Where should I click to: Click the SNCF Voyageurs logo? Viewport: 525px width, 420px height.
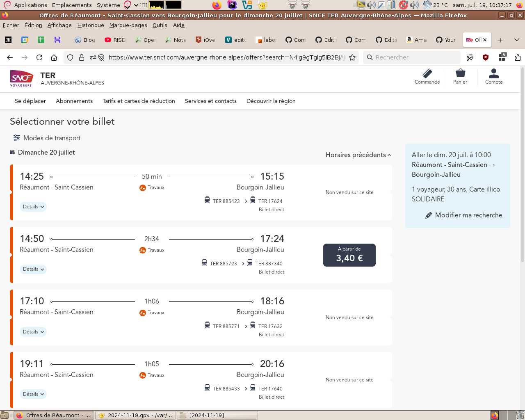click(x=21, y=78)
